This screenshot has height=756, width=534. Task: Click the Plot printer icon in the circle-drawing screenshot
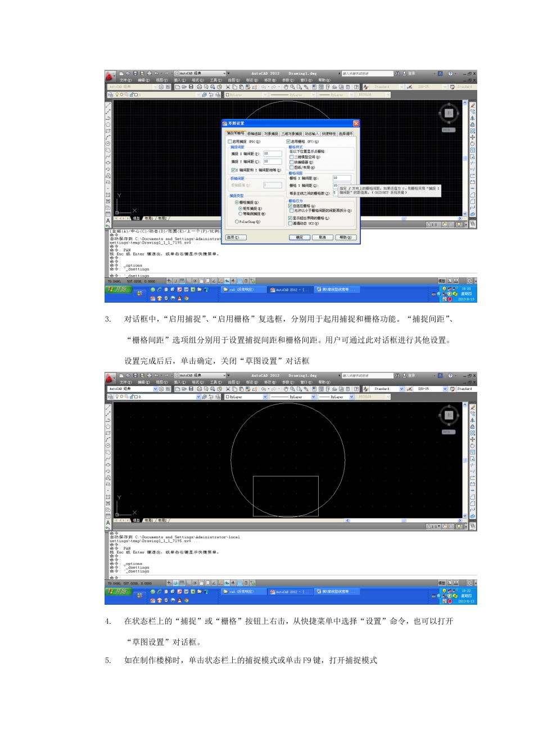coord(200,389)
